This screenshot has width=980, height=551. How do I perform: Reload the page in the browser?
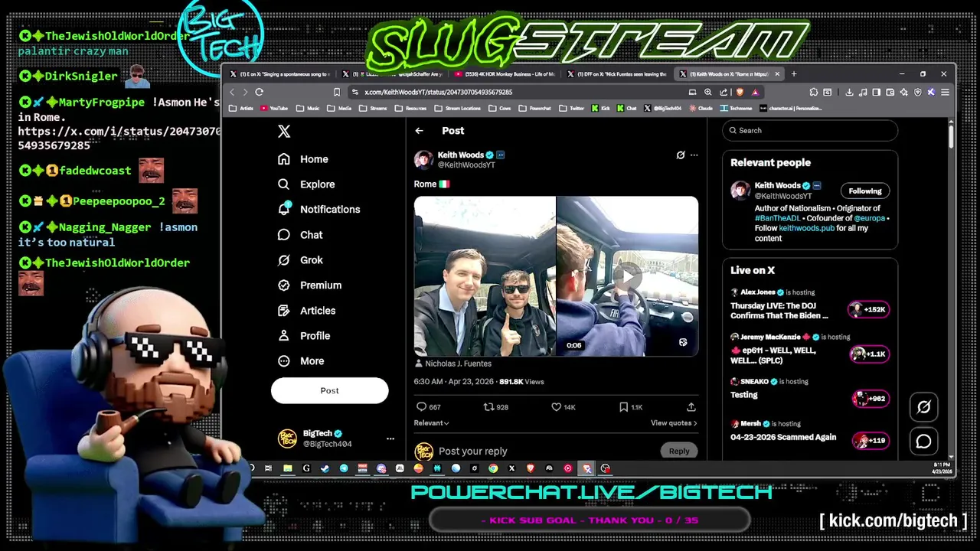[259, 92]
